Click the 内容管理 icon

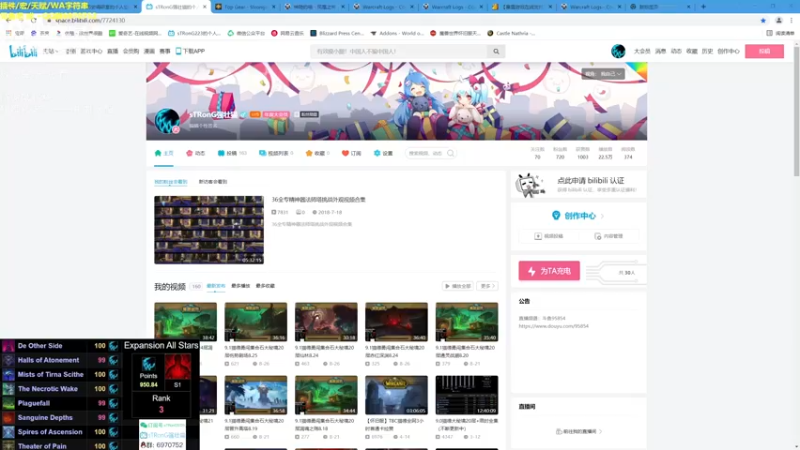597,236
